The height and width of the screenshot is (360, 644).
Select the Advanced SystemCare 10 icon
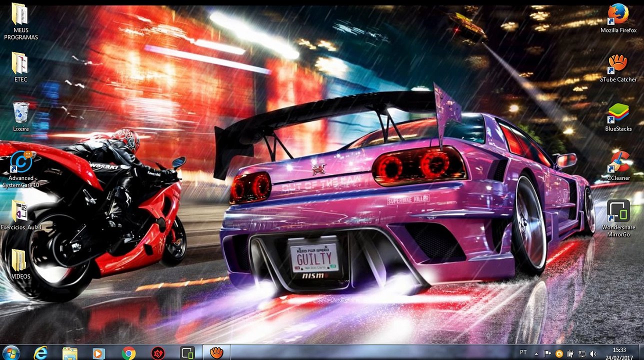[x=21, y=169]
